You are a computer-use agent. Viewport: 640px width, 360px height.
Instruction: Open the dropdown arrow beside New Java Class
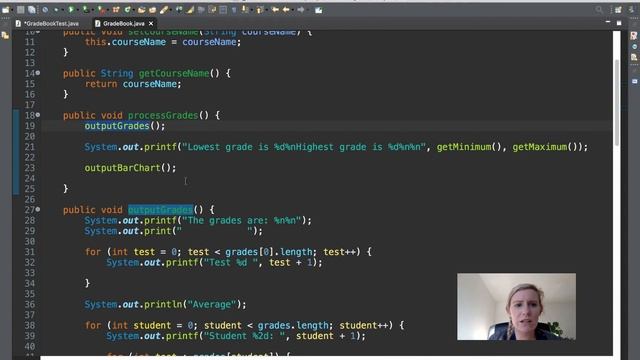[x=134, y=10]
